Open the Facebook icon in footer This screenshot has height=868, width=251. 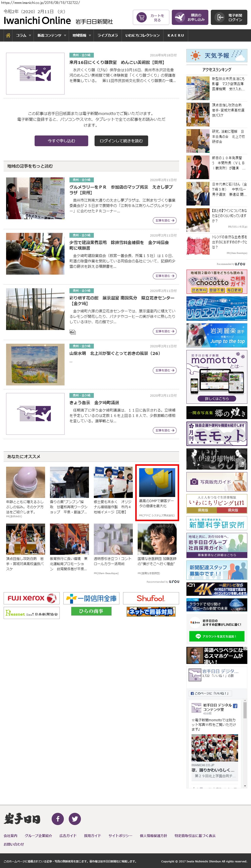pyautogui.click(x=58, y=818)
